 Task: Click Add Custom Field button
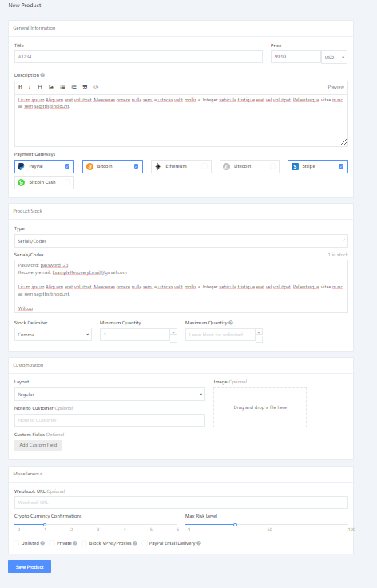38,445
